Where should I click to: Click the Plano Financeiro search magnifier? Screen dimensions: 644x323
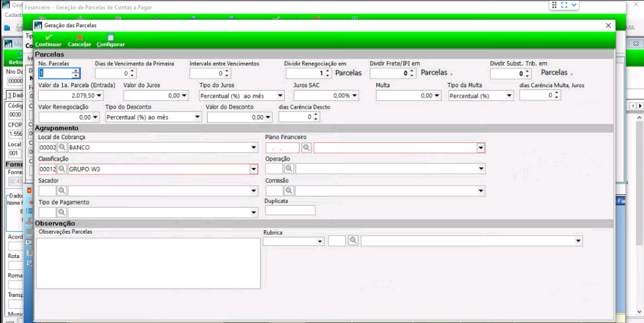tap(306, 148)
